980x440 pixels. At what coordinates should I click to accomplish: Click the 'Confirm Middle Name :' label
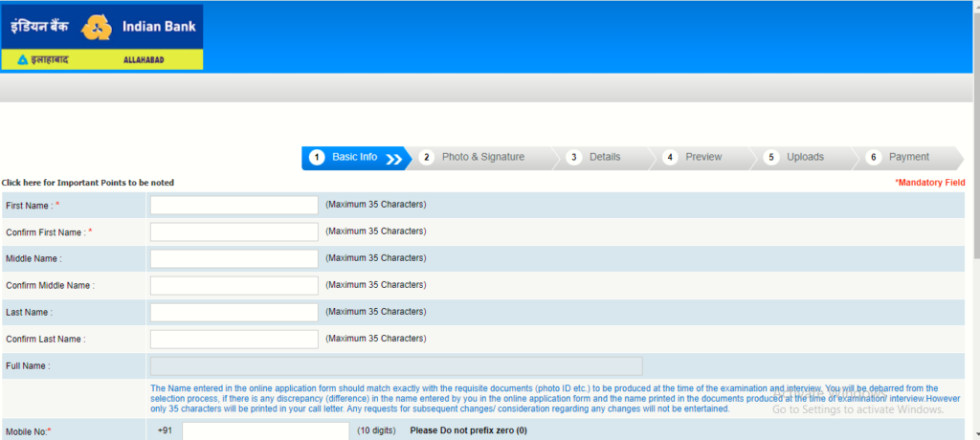50,286
